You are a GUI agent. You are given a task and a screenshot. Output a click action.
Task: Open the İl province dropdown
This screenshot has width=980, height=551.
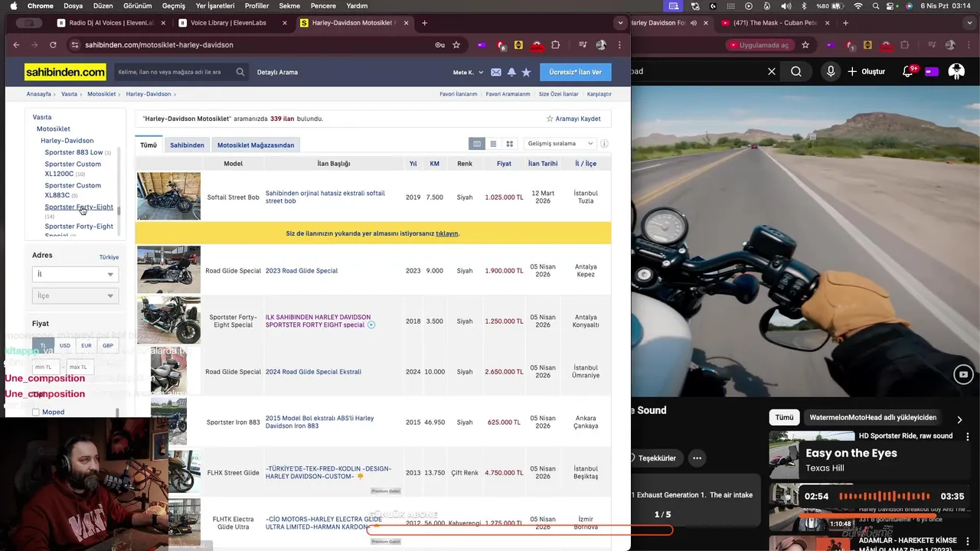click(75, 274)
